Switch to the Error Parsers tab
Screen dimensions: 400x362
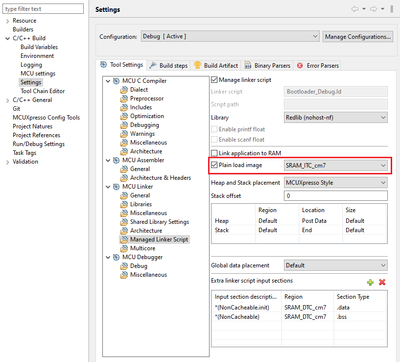tap(318, 65)
